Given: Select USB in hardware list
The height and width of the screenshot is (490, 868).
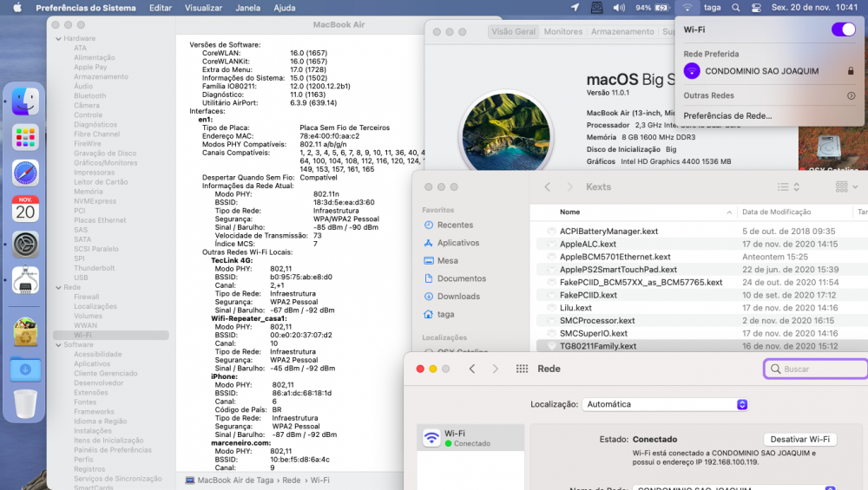Looking at the screenshot, I should [x=81, y=278].
